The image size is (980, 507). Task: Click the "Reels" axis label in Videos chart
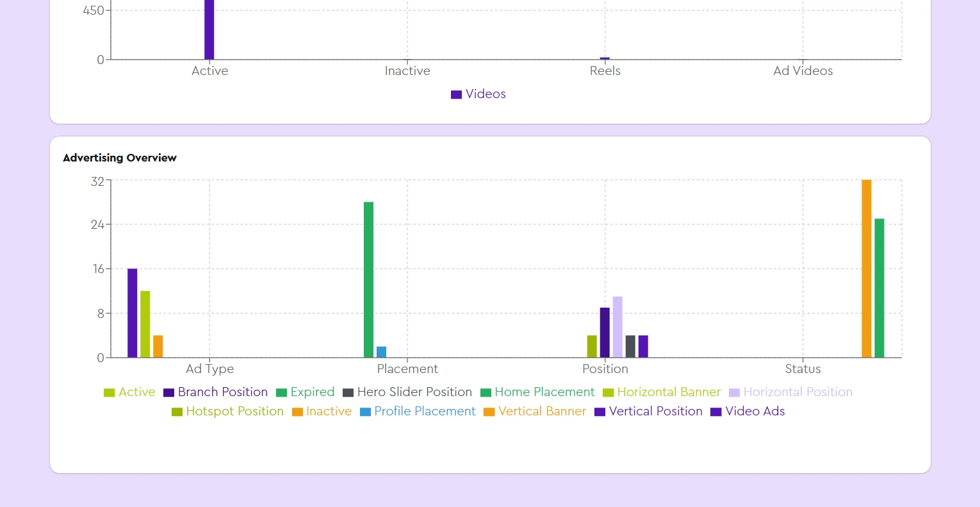pyautogui.click(x=605, y=71)
